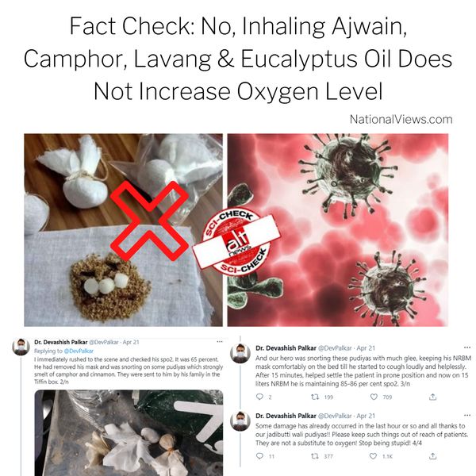Click reply icon showing 11 replies
476x476 pixels.
point(259,456)
